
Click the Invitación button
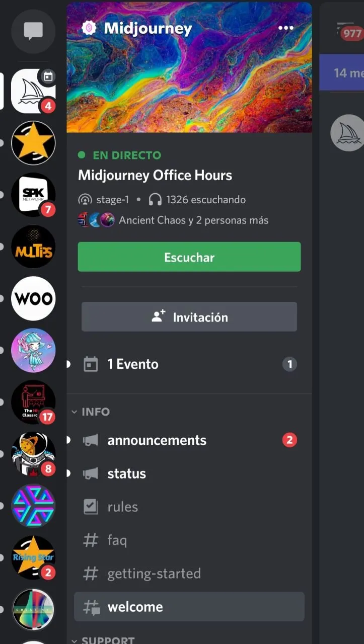189,317
